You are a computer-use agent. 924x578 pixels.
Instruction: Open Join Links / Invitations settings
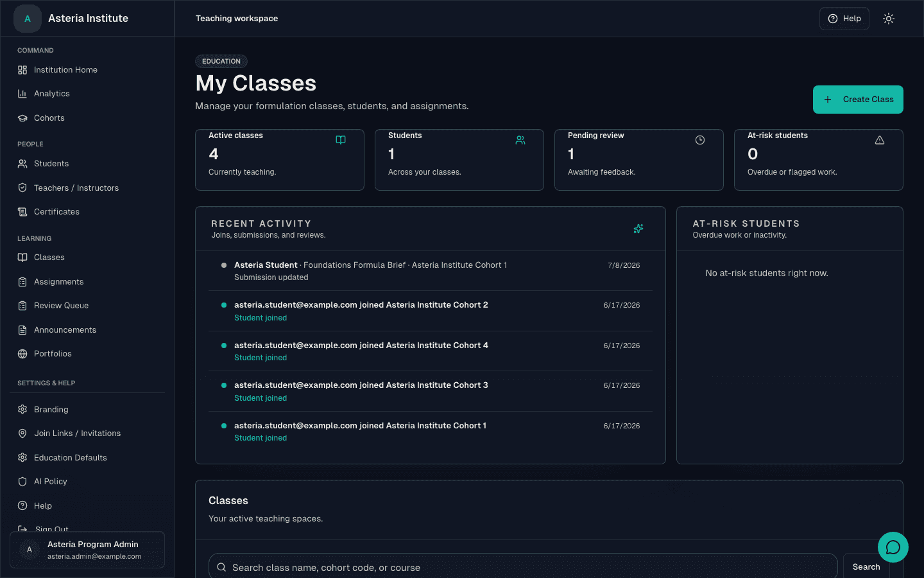(87, 433)
